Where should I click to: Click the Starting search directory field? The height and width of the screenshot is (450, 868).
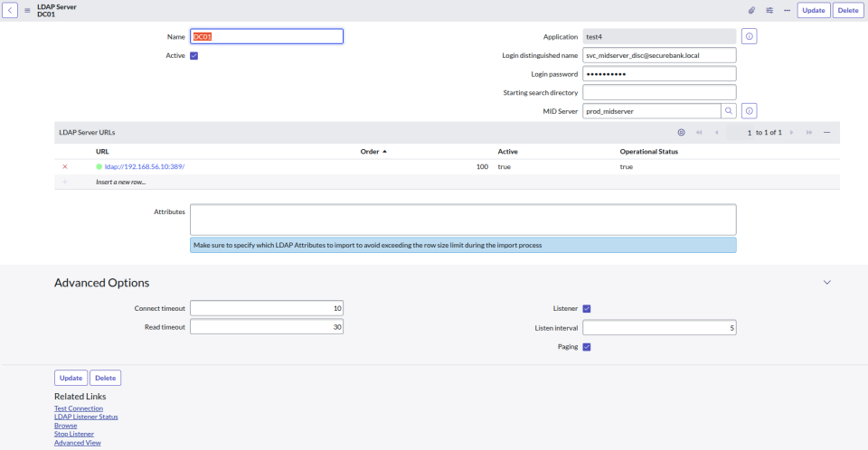click(x=659, y=92)
